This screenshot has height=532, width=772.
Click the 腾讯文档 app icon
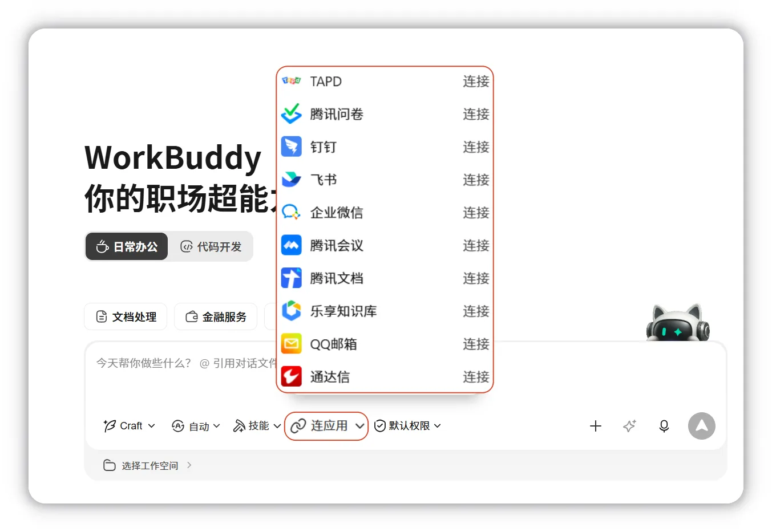(291, 278)
